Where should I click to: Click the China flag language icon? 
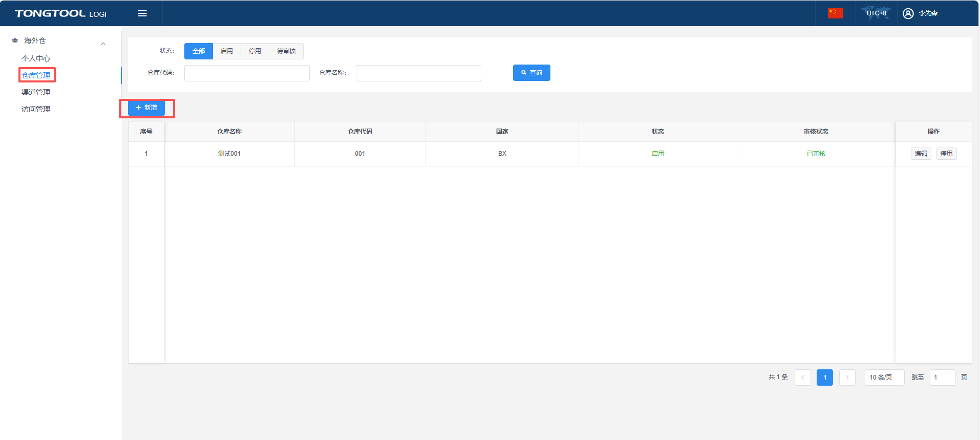pos(835,13)
